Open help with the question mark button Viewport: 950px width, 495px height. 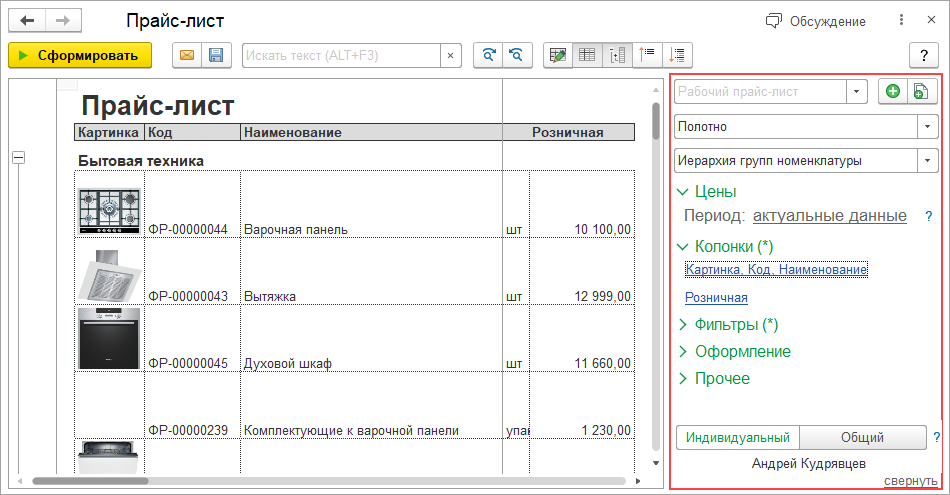click(x=924, y=56)
